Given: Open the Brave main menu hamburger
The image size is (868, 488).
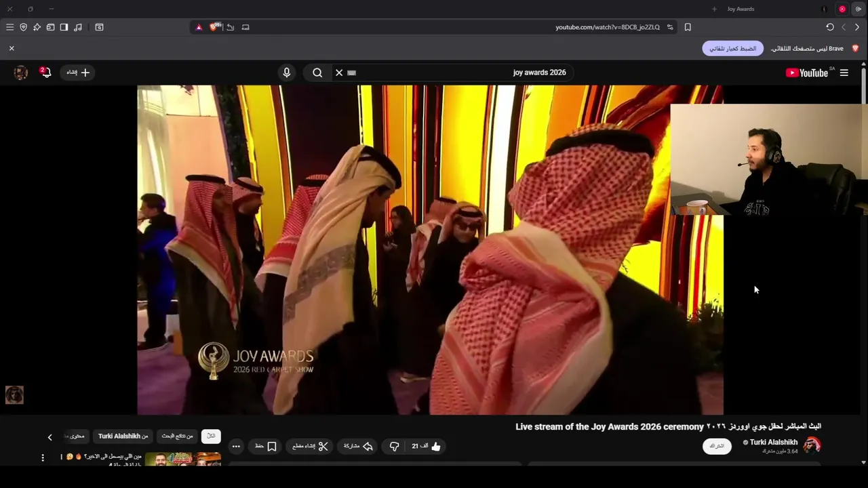Looking at the screenshot, I should pos(9,27).
